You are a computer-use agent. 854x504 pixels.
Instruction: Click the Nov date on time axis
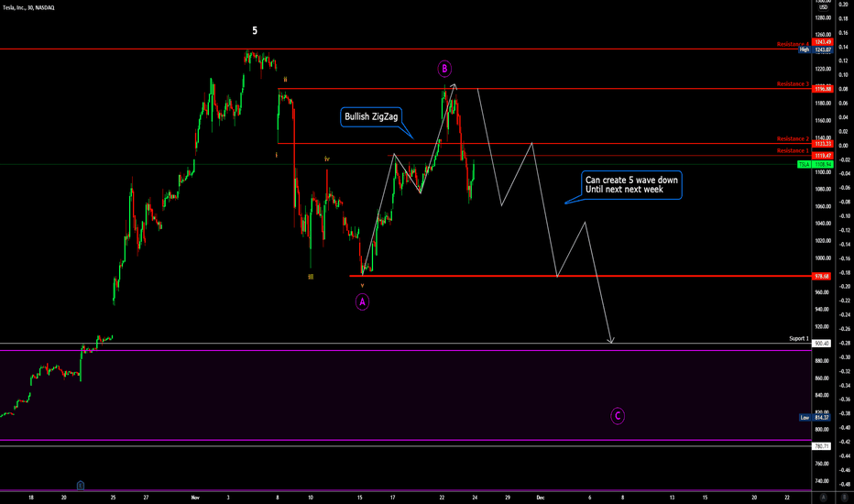point(195,498)
